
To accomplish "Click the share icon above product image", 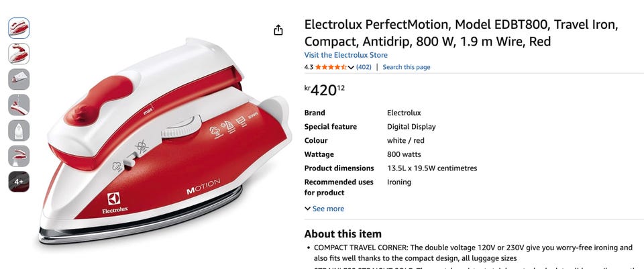I will coord(278,30).
